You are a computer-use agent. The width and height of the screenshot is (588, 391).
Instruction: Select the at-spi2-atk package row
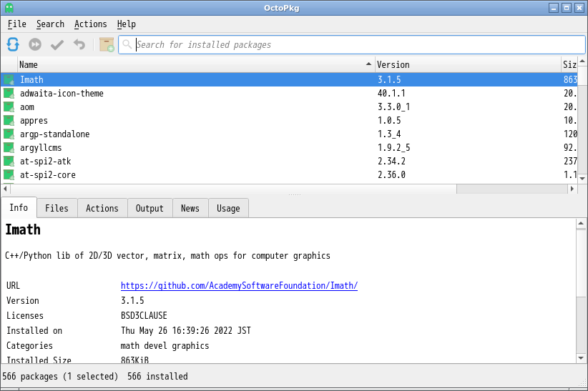tap(289, 162)
